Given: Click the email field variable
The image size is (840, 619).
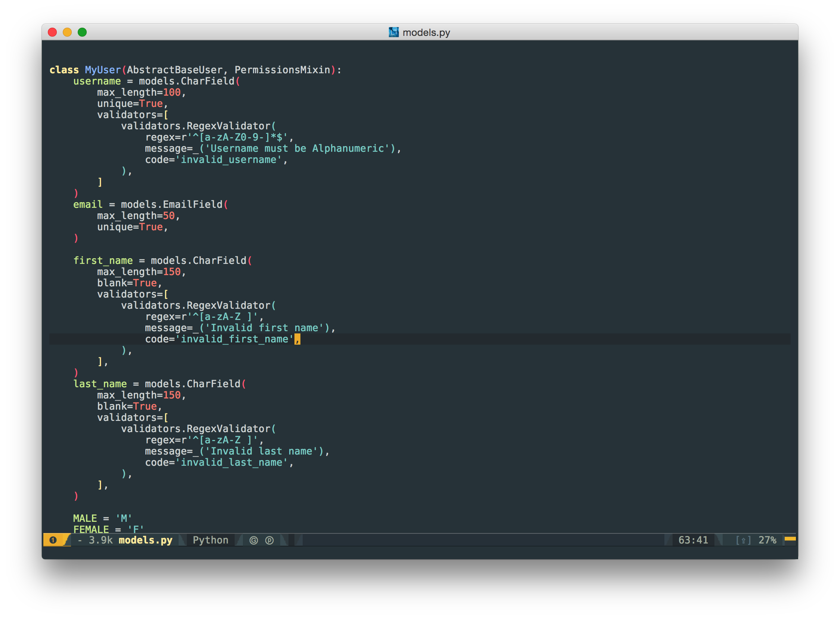Looking at the screenshot, I should [88, 204].
